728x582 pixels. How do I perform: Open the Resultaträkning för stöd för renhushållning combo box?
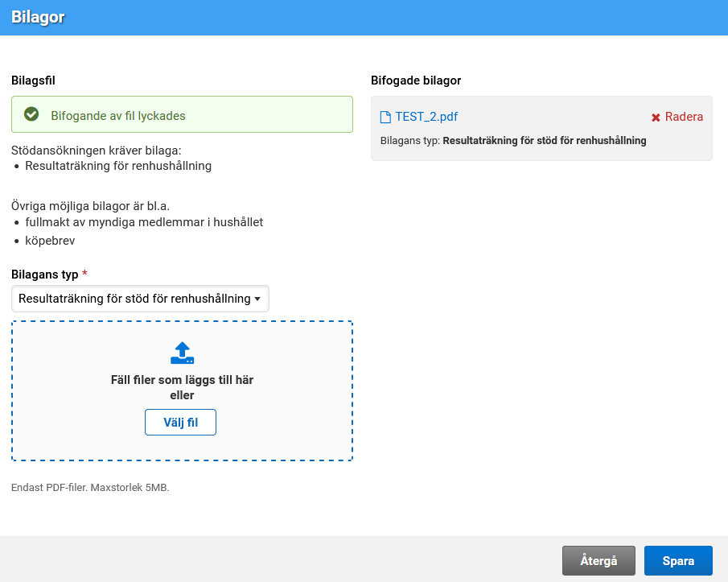click(x=134, y=299)
